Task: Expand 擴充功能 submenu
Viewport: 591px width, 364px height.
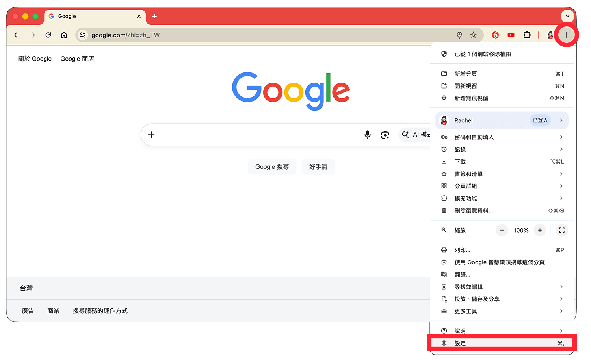Action: point(502,198)
